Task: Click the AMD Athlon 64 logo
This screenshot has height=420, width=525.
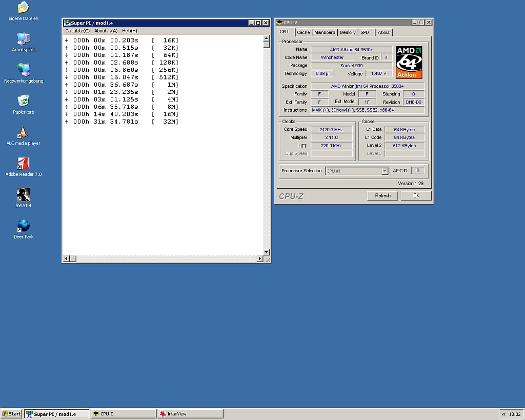Action: (409, 62)
